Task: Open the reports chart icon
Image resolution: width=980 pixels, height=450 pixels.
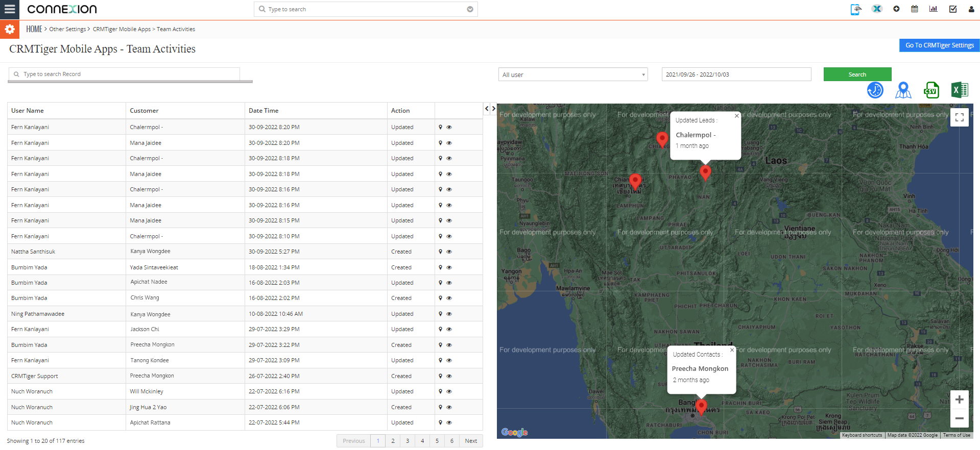Action: click(x=933, y=9)
